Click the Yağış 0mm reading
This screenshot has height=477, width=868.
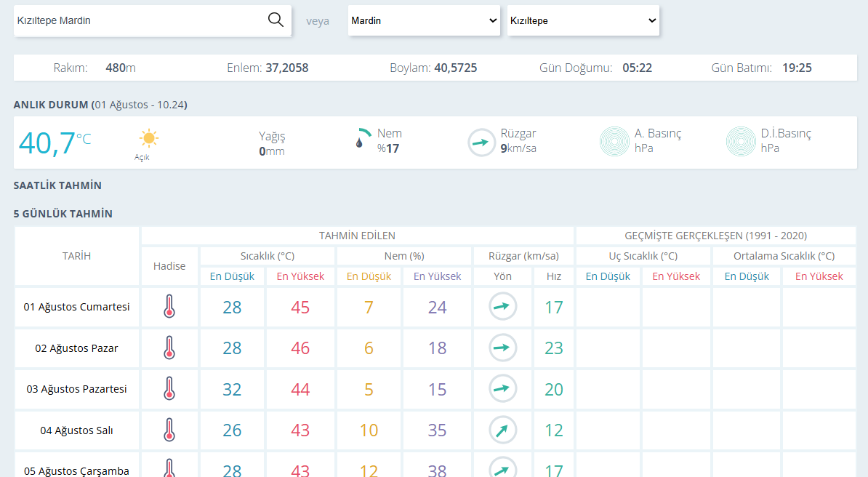point(272,143)
